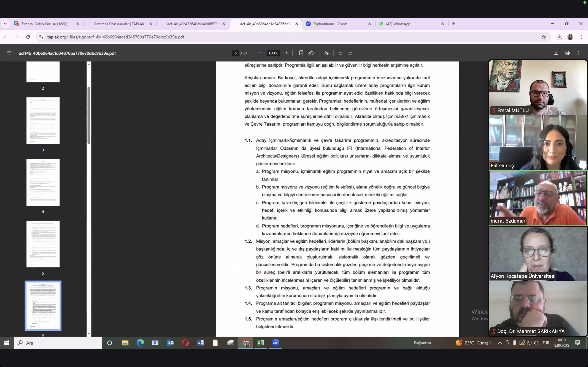Image resolution: width=588 pixels, height=367 pixels.
Task: Switch to Referans Dökümanlar TAPLAK tab
Action: 119,24
